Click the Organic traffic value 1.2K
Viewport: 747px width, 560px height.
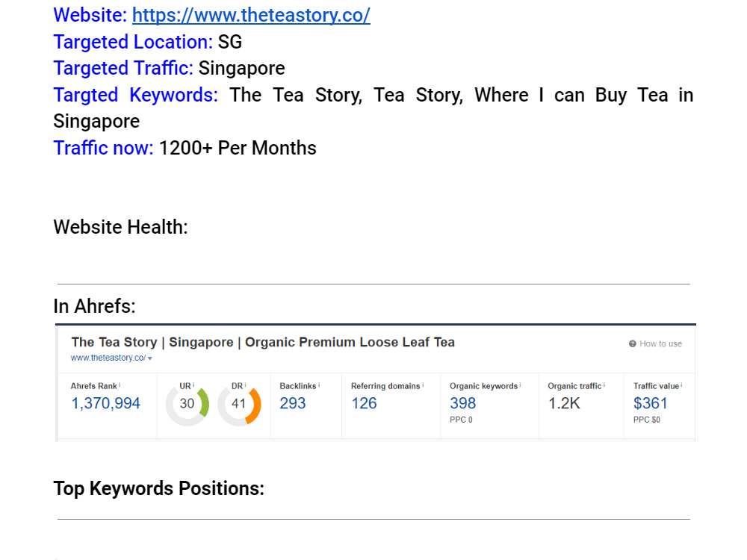(x=564, y=404)
